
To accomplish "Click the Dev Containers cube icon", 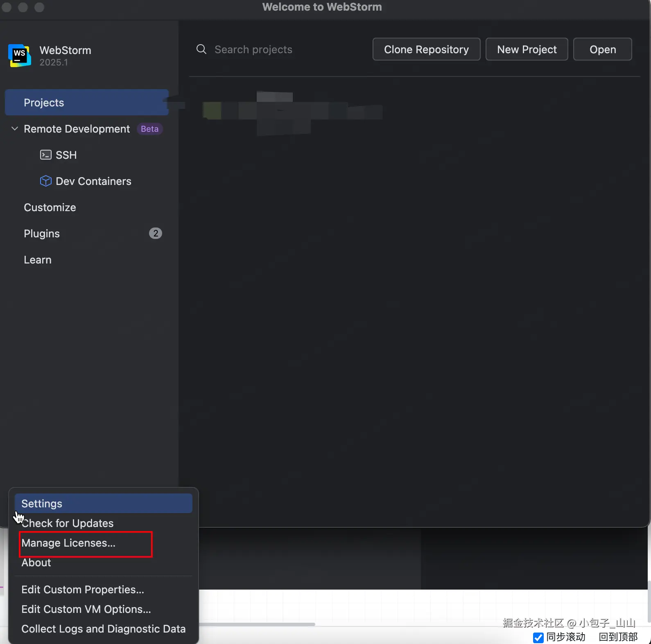I will (45, 181).
